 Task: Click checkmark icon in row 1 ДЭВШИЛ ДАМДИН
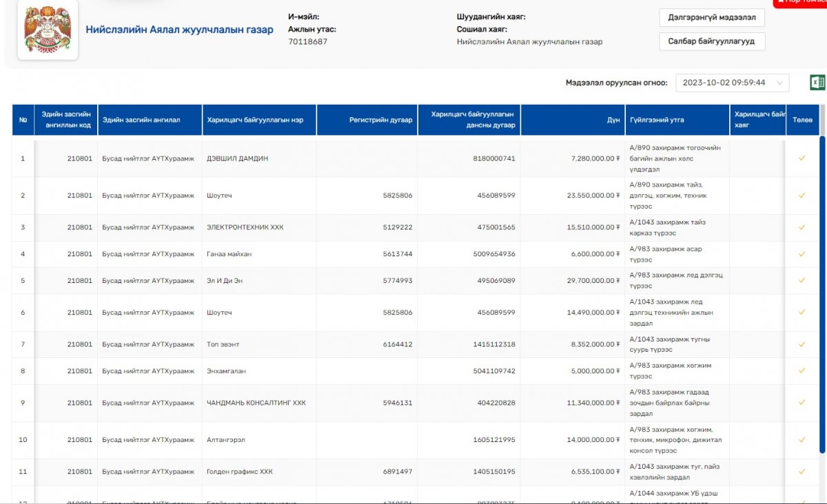click(802, 158)
